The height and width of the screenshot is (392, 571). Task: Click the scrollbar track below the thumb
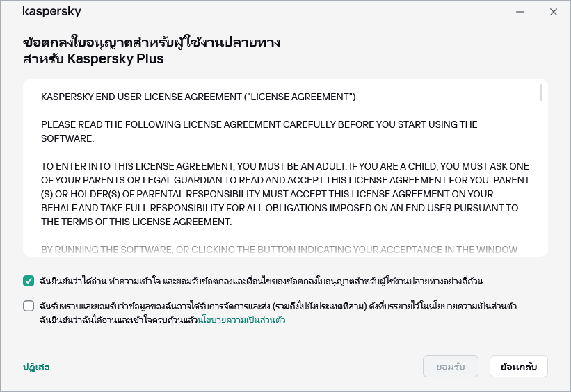click(541, 181)
